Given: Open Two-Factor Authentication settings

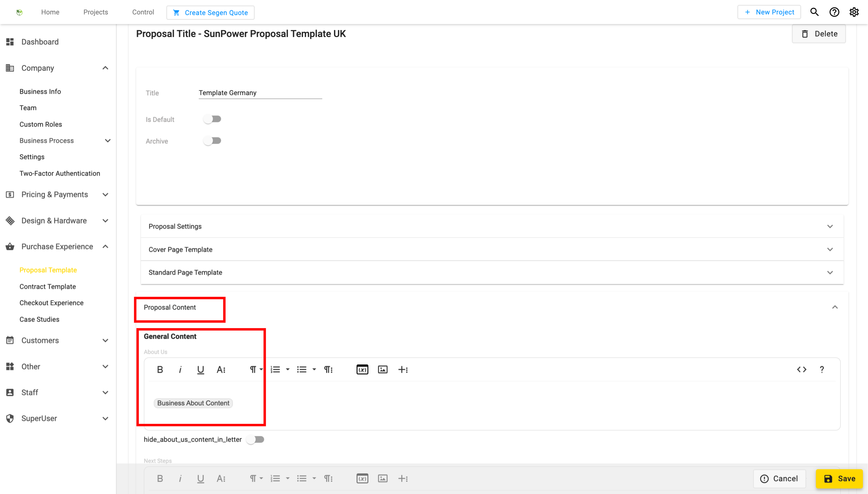Looking at the screenshot, I should click(x=60, y=174).
